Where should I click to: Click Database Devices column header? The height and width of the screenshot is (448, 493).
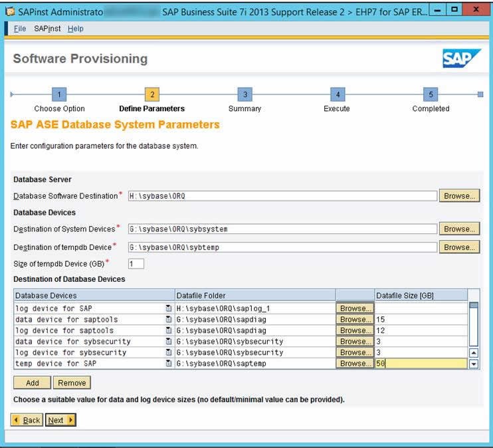(x=94, y=295)
